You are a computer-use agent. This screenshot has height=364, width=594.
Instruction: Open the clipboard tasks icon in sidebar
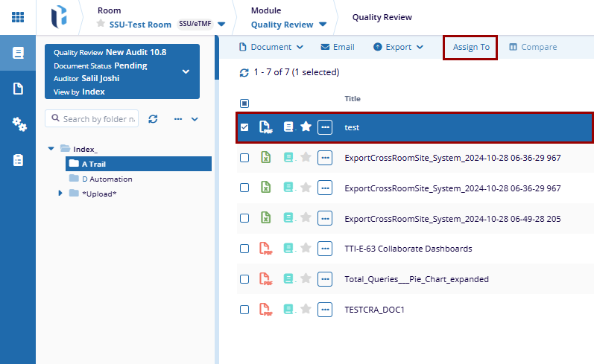[19, 160]
